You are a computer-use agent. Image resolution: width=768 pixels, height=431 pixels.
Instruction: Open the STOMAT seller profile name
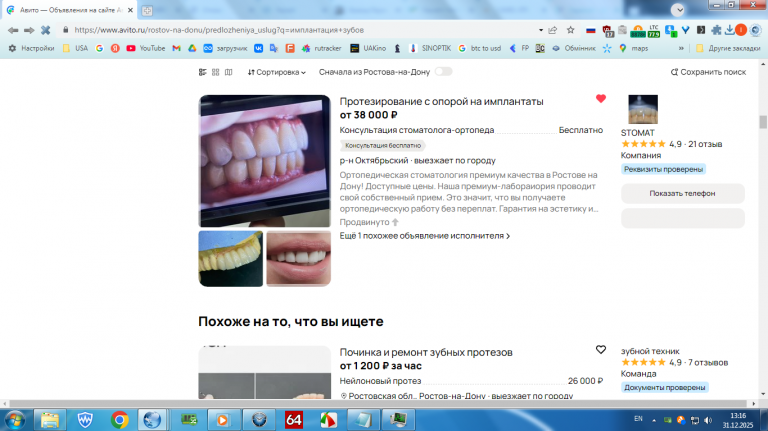tap(637, 133)
